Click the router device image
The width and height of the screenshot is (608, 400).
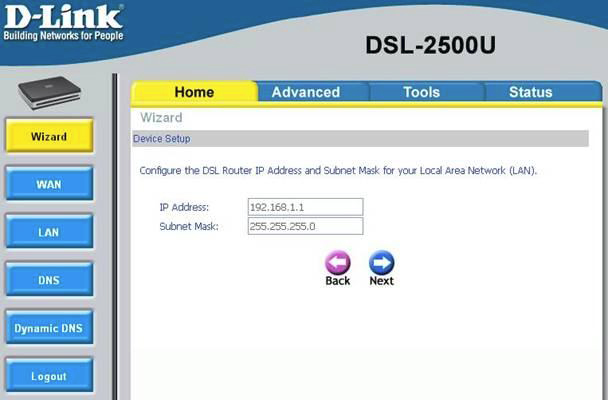[x=49, y=93]
